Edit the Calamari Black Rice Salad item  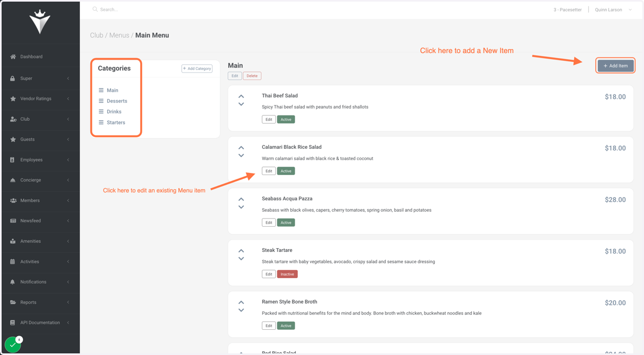(x=268, y=171)
